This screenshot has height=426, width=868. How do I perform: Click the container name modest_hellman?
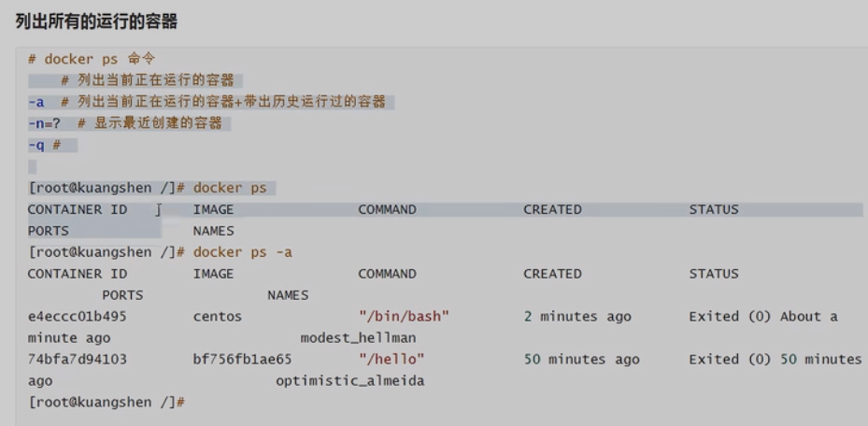pyautogui.click(x=358, y=338)
